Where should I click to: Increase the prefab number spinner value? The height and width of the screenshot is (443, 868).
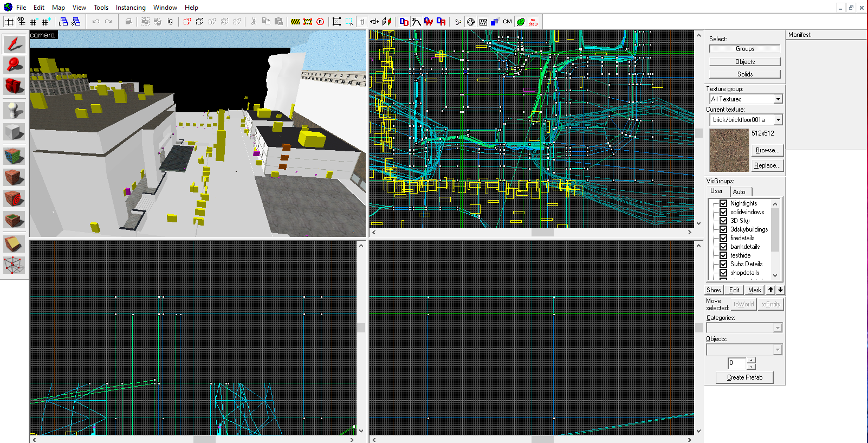(751, 360)
